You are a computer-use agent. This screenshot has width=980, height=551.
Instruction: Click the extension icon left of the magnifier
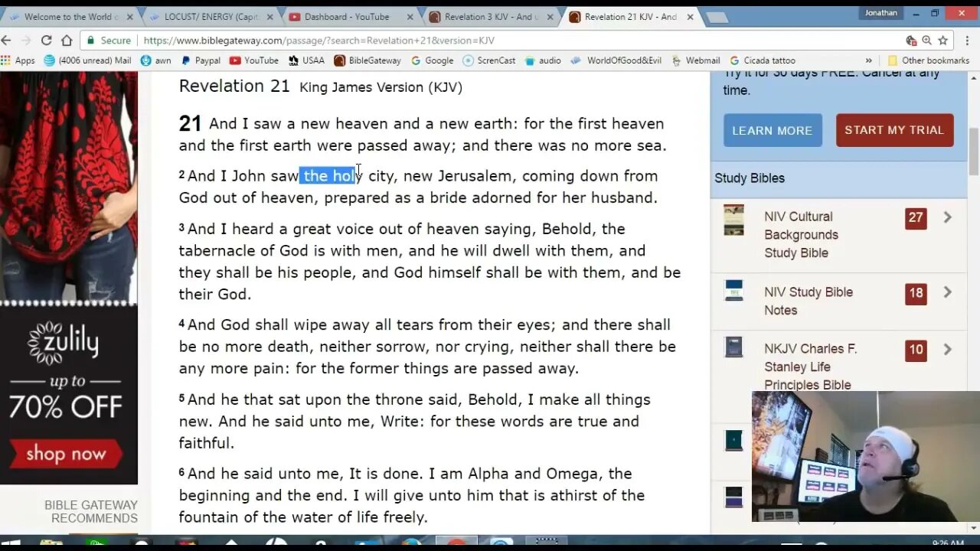(x=911, y=41)
